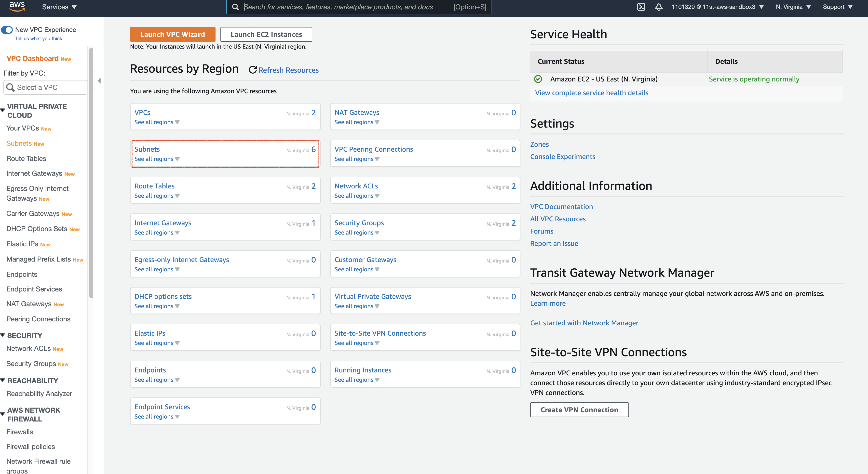Open Customer Gateways card link

pos(365,260)
